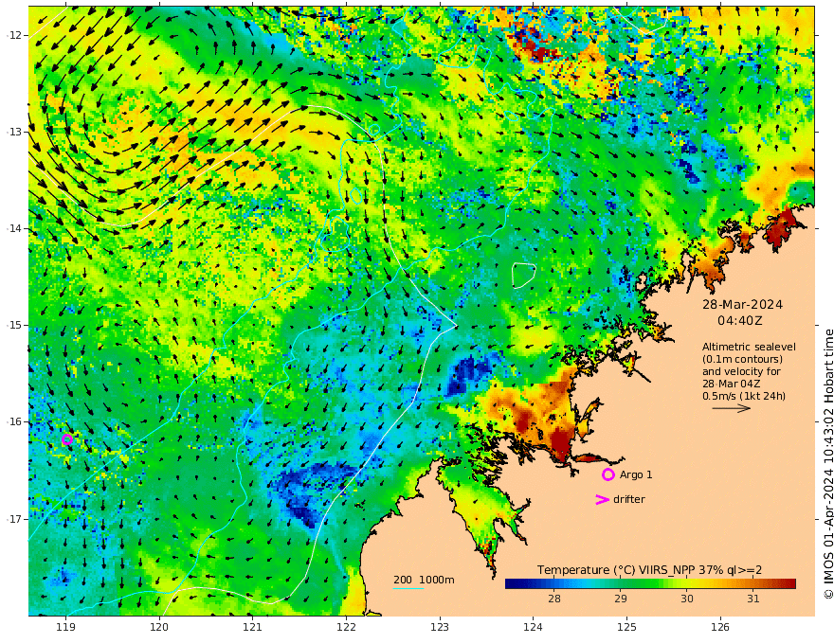Click the latitude axis label -17
The image size is (834, 644).
pyautogui.click(x=14, y=519)
